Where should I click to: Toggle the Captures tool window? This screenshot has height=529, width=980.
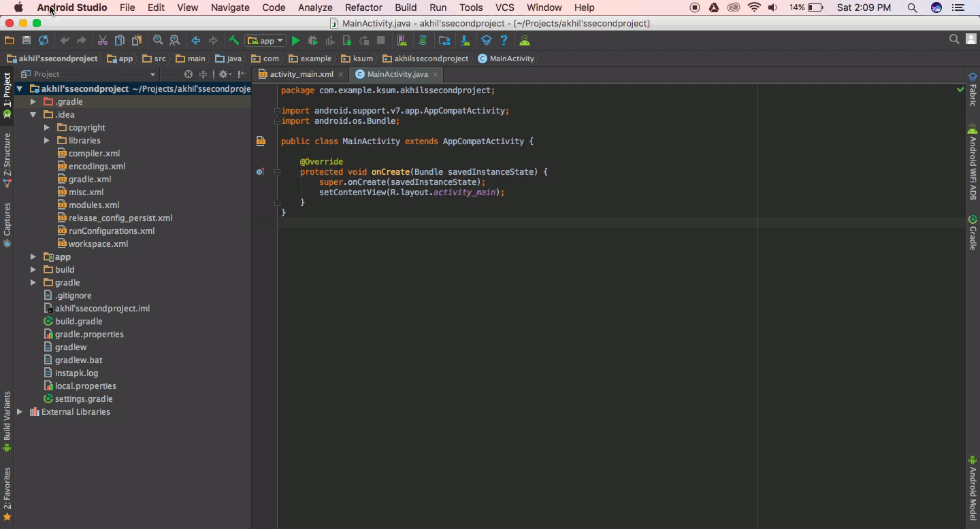pos(7,225)
